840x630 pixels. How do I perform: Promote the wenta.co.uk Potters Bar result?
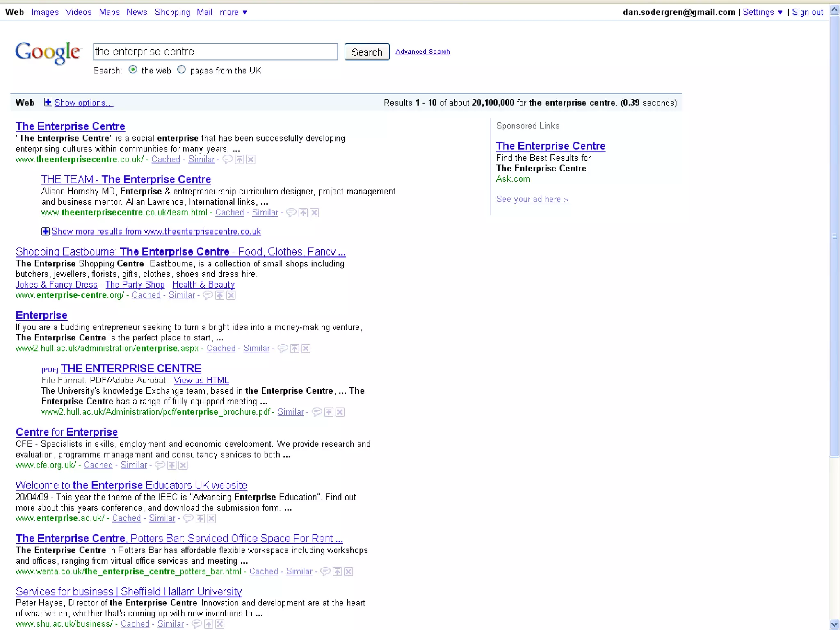point(337,572)
